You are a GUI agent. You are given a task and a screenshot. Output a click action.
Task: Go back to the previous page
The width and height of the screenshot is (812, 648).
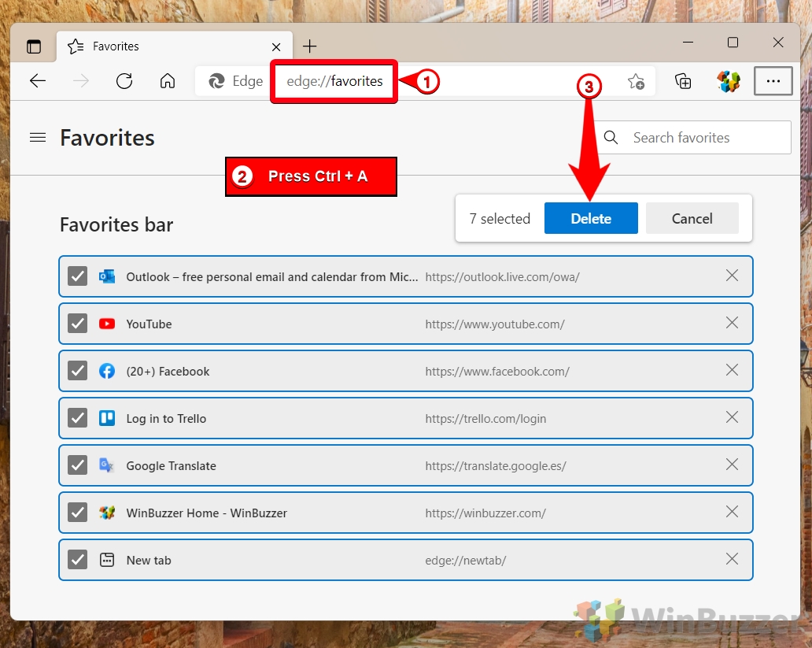(38, 81)
